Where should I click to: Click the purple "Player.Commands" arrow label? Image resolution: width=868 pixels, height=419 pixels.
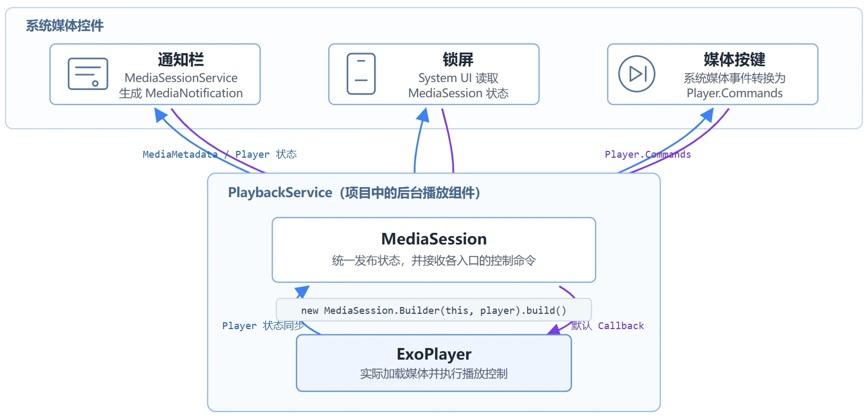point(648,154)
